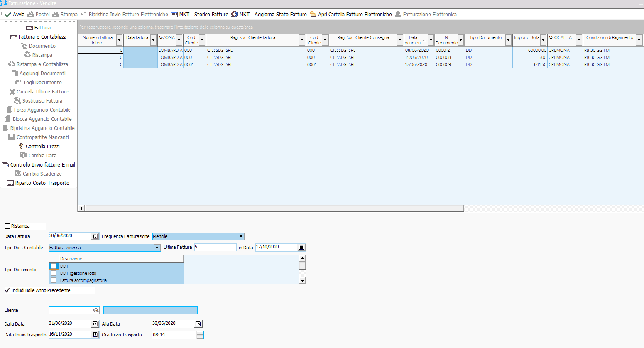644x348 pixels.
Task: Click the Togli Documento icon
Action: (x=18, y=82)
